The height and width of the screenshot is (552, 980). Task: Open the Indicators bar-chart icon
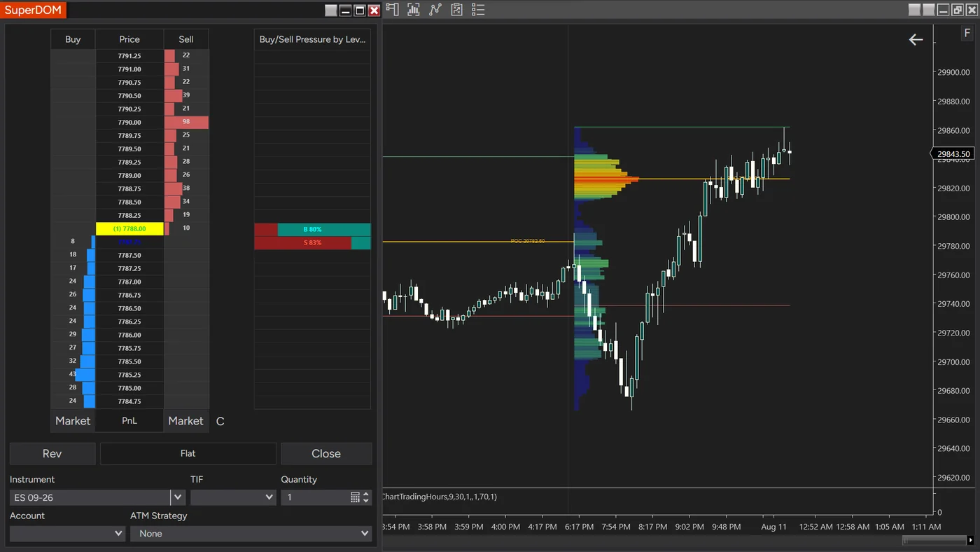pos(414,10)
